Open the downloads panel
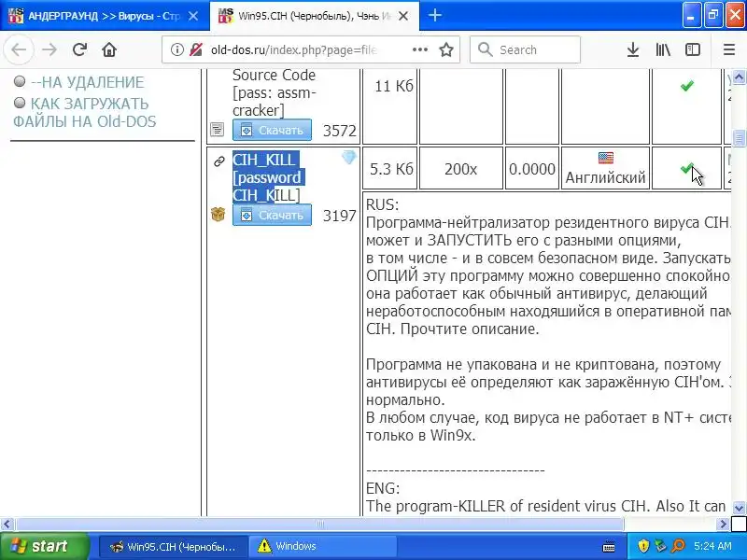Screen dimensions: 747x560 (x=633, y=49)
